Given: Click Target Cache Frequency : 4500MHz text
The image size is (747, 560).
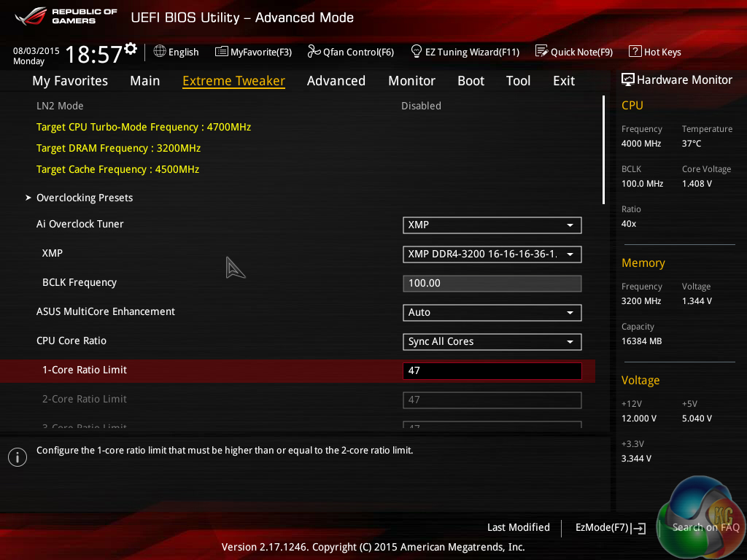Looking at the screenshot, I should [117, 169].
